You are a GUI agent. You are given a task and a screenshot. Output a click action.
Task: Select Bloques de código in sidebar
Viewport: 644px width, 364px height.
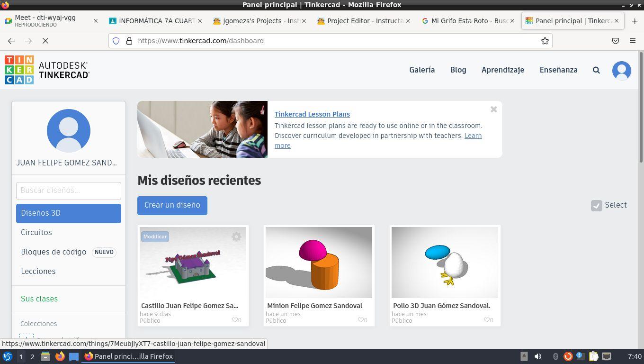pos(69,252)
